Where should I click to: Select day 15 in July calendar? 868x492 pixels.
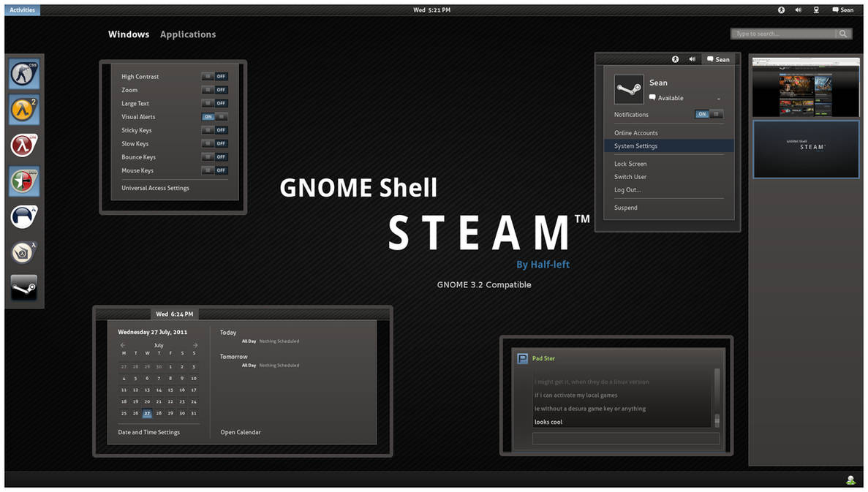pos(170,390)
